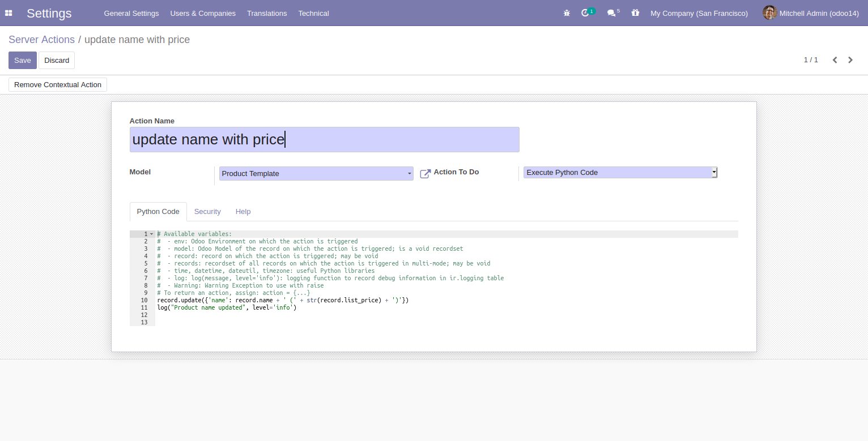Click the gift icon in navbar

tap(635, 13)
